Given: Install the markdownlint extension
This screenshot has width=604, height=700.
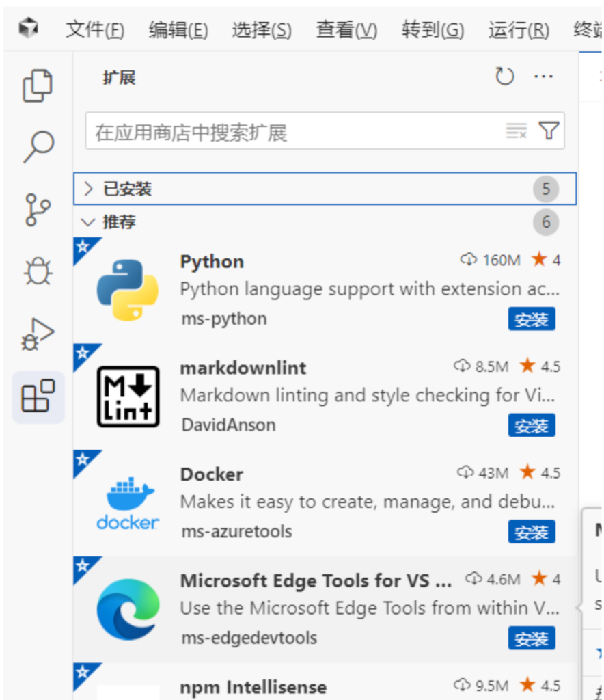Looking at the screenshot, I should (x=531, y=426).
